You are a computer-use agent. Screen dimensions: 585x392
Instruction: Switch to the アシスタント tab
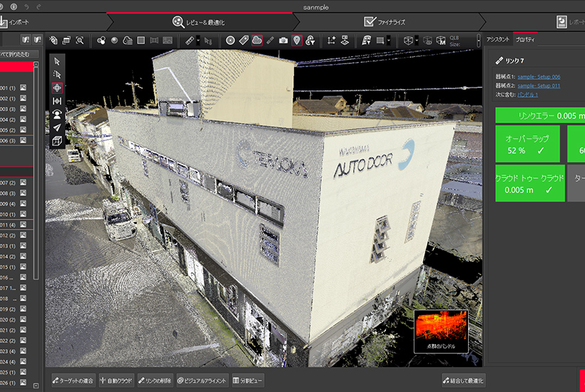498,39
